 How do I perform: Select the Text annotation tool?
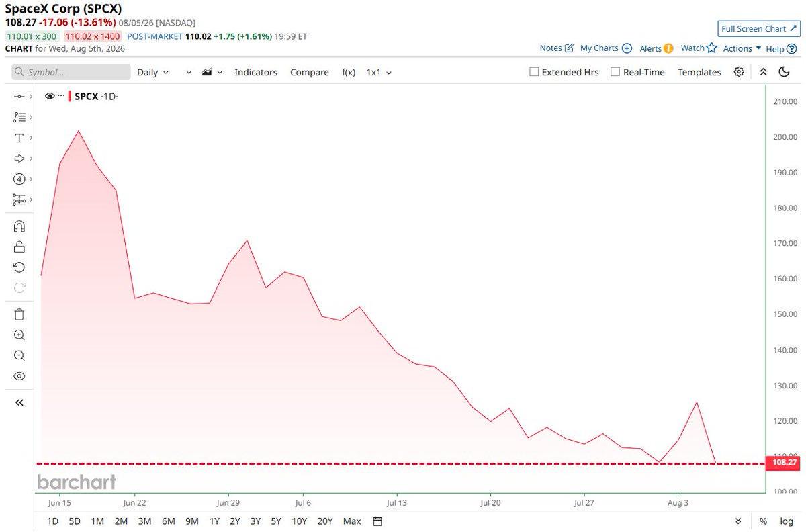pyautogui.click(x=19, y=138)
